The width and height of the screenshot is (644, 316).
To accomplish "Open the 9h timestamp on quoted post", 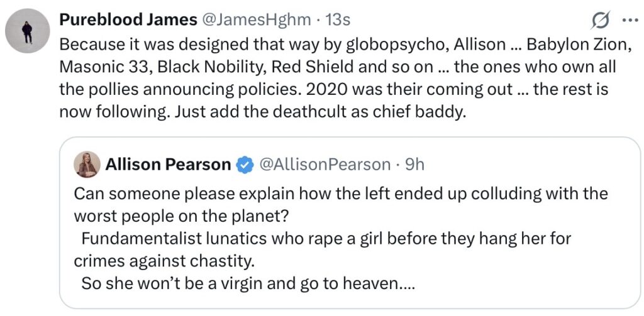I will click(x=414, y=165).
